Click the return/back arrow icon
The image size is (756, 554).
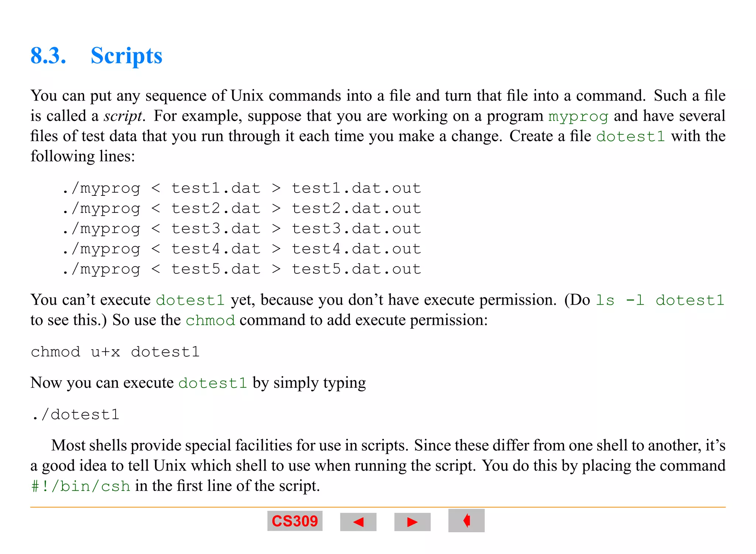466,520
